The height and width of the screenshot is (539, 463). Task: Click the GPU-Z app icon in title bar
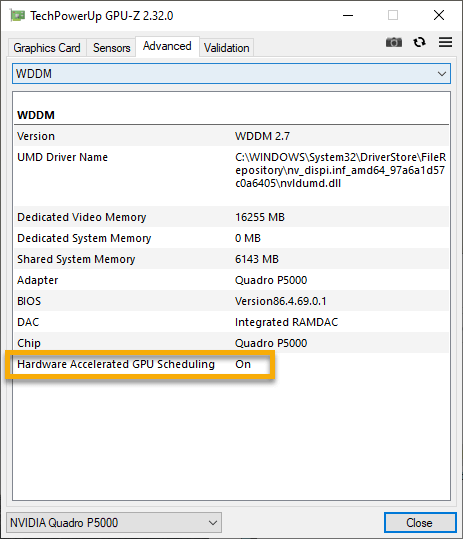pyautogui.click(x=18, y=15)
